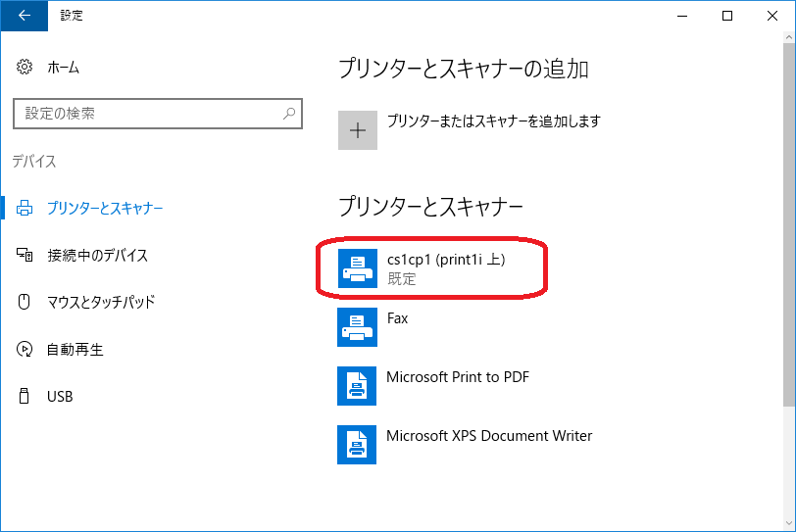The width and height of the screenshot is (796, 532).
Task: Click the vertical scrollbar thumb
Action: point(789,224)
